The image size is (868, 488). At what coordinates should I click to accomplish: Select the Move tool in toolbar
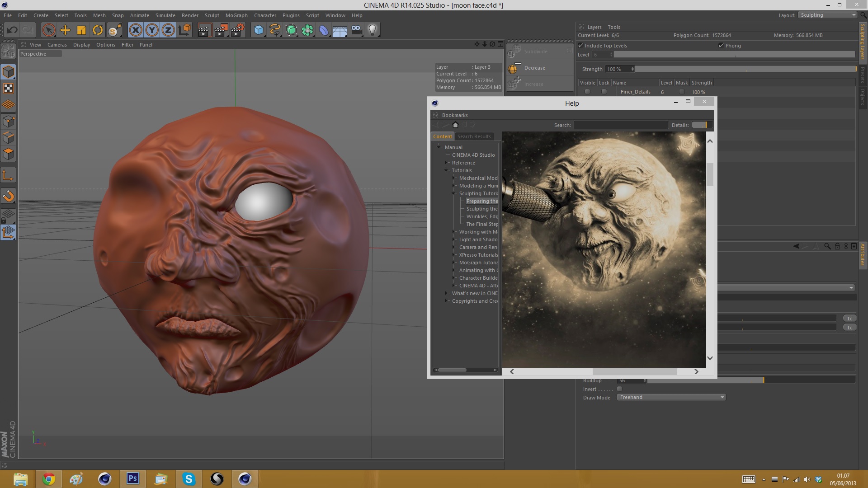[x=65, y=30]
